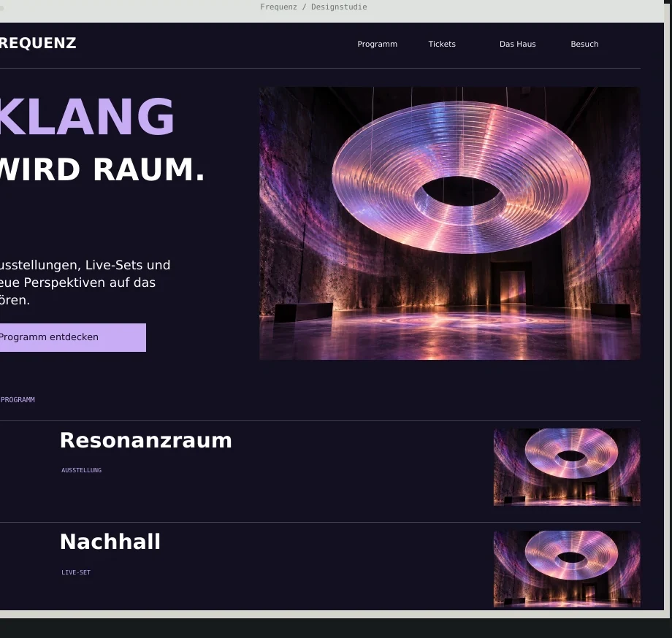The image size is (672, 638).
Task: Click the hero paragraph about Live-Sets
Action: pos(85,283)
